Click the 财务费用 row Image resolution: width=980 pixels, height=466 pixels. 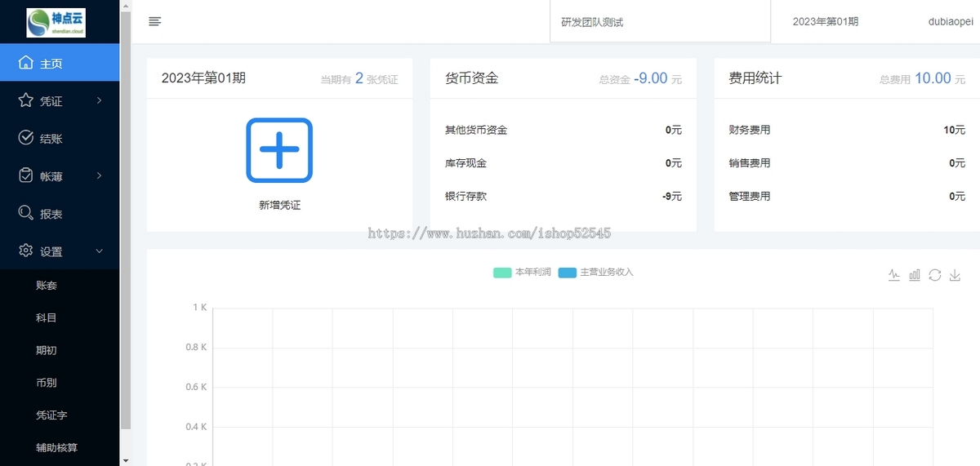coord(847,130)
